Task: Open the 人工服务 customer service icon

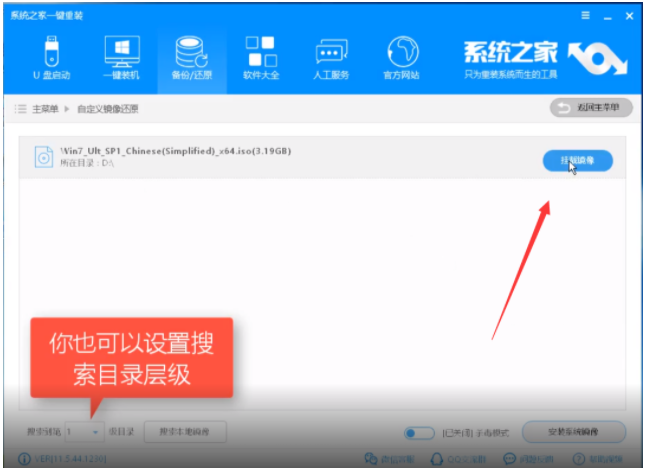Action: click(x=331, y=58)
